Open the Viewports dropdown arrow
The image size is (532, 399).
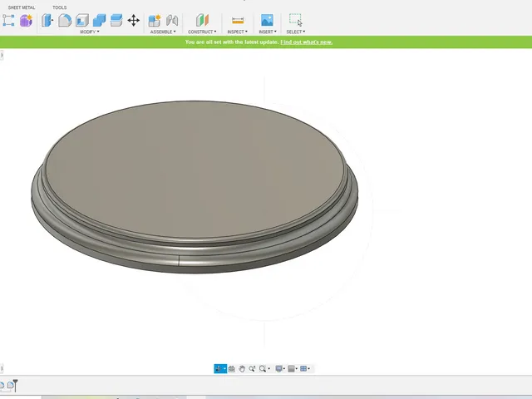point(308,369)
